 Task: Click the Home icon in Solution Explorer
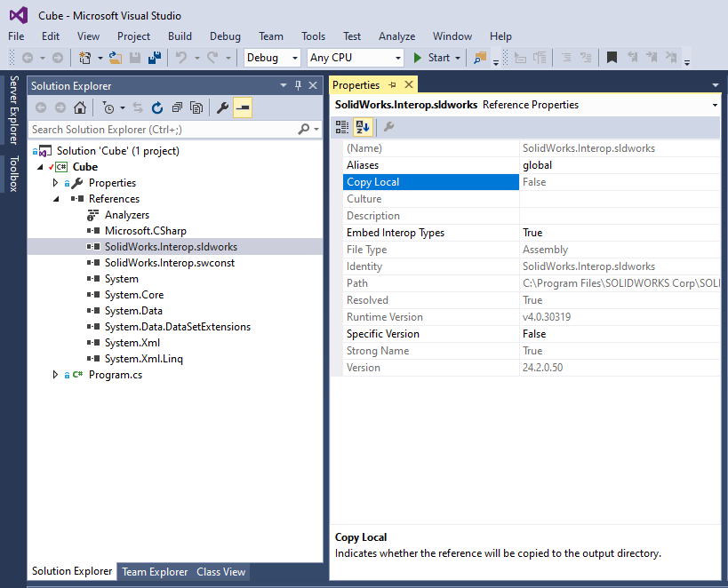point(80,107)
